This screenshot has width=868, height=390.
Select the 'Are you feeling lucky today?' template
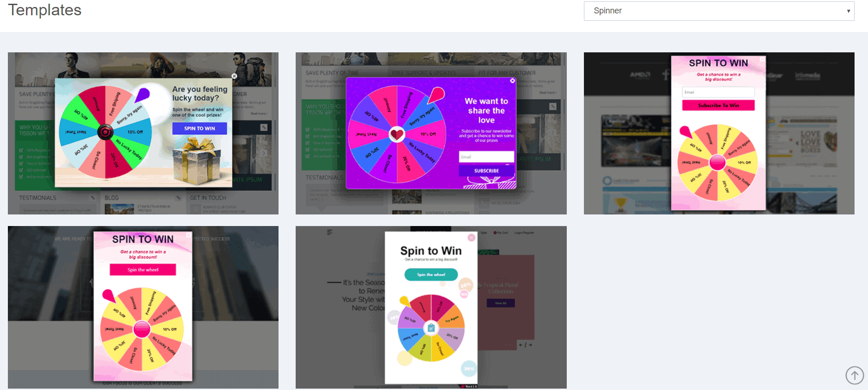tap(143, 133)
